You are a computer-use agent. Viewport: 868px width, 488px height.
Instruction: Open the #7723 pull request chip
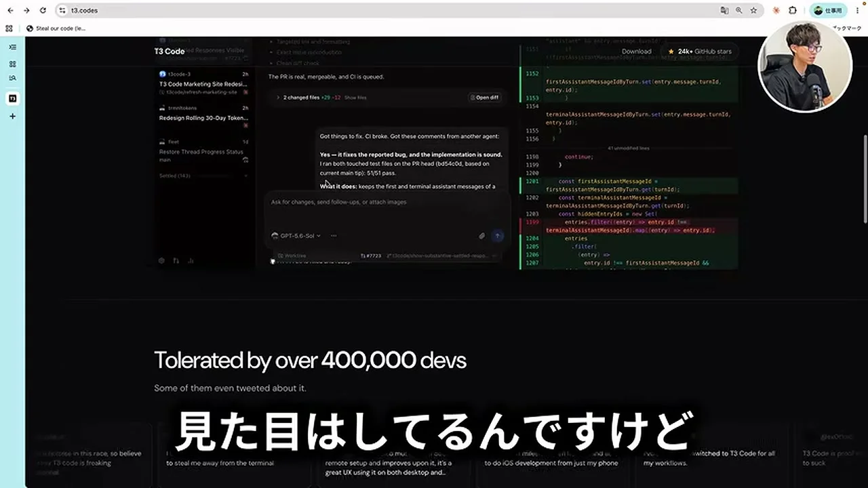[371, 256]
